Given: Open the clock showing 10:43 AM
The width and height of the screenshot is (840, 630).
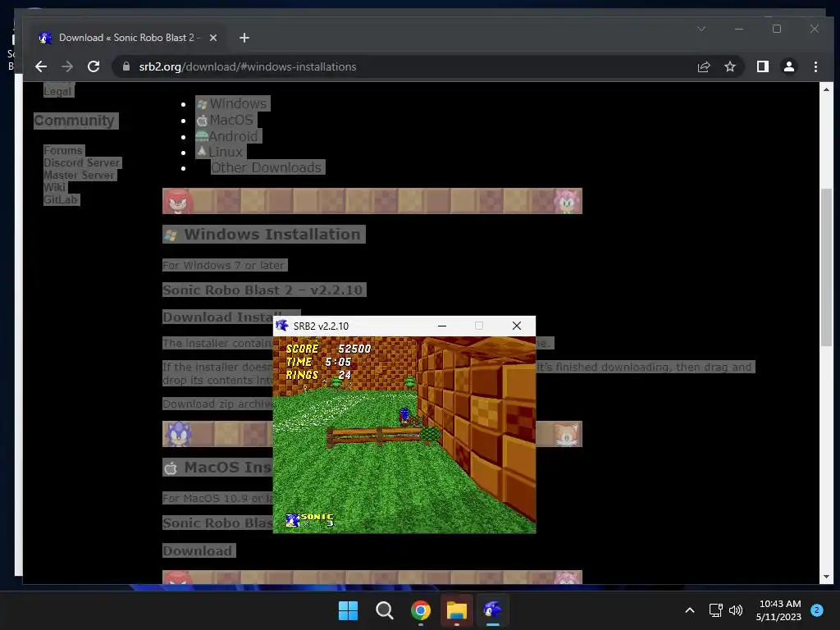Looking at the screenshot, I should 779,610.
